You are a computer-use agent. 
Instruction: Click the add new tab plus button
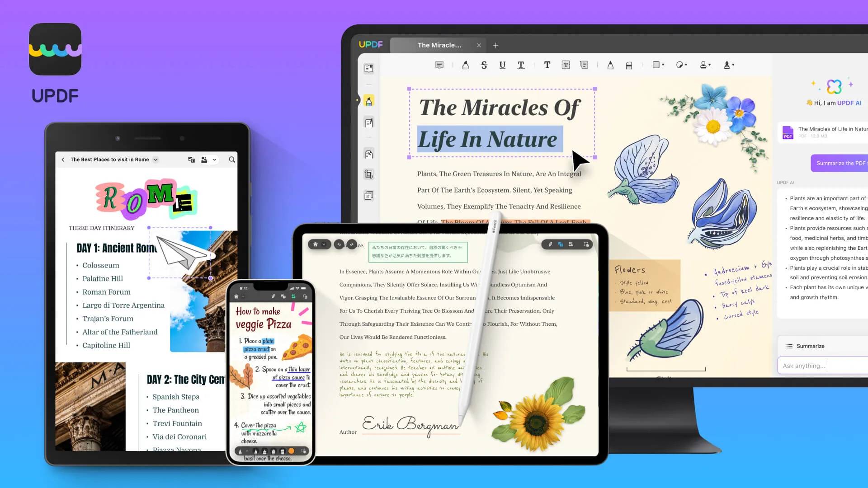coord(496,45)
